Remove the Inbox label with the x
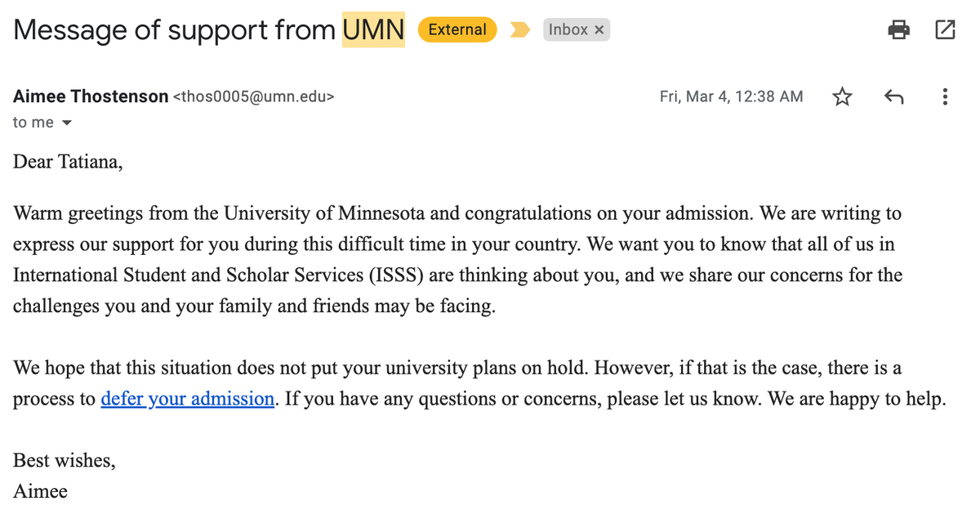The width and height of the screenshot is (980, 510). 599,30
